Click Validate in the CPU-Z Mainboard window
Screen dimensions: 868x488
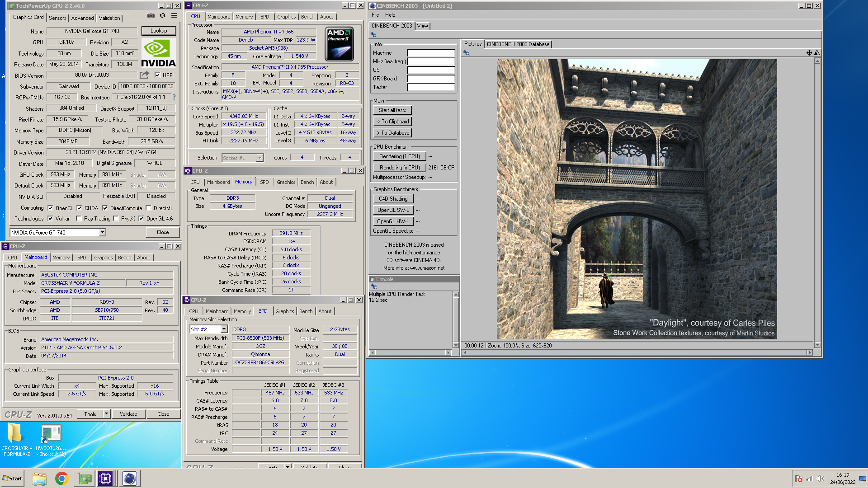click(x=128, y=414)
